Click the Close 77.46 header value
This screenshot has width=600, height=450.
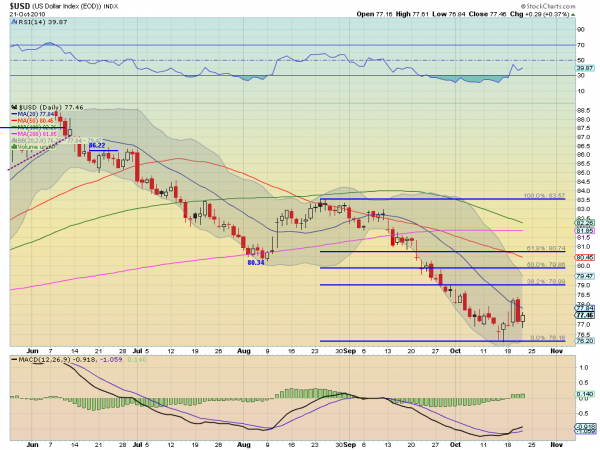[x=487, y=14]
